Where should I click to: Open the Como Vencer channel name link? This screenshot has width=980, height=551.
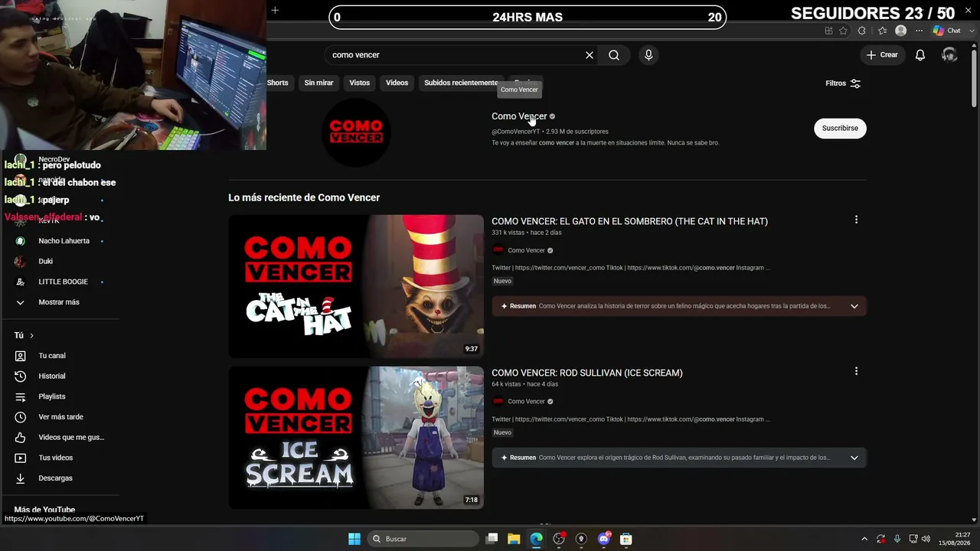[x=519, y=116]
